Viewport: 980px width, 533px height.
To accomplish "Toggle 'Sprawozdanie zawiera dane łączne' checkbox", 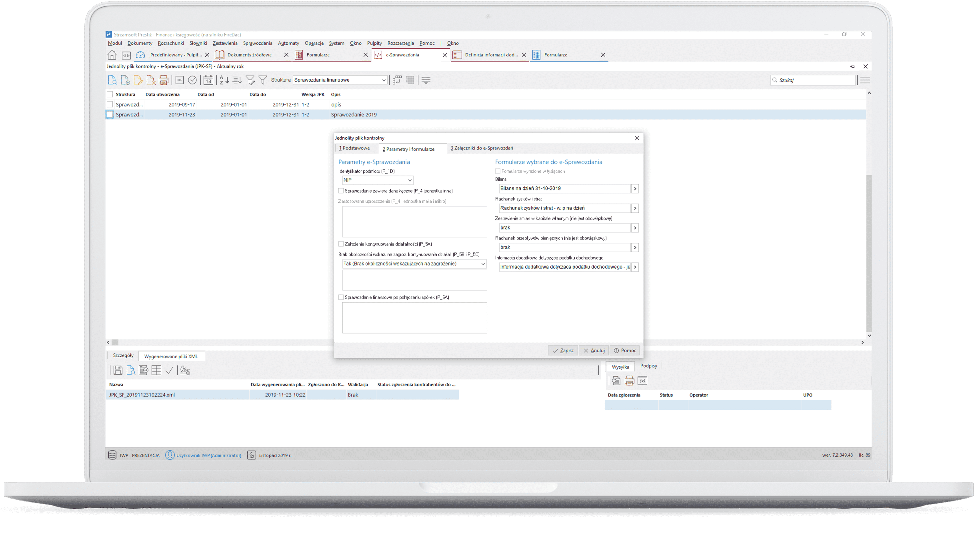I will [x=341, y=190].
